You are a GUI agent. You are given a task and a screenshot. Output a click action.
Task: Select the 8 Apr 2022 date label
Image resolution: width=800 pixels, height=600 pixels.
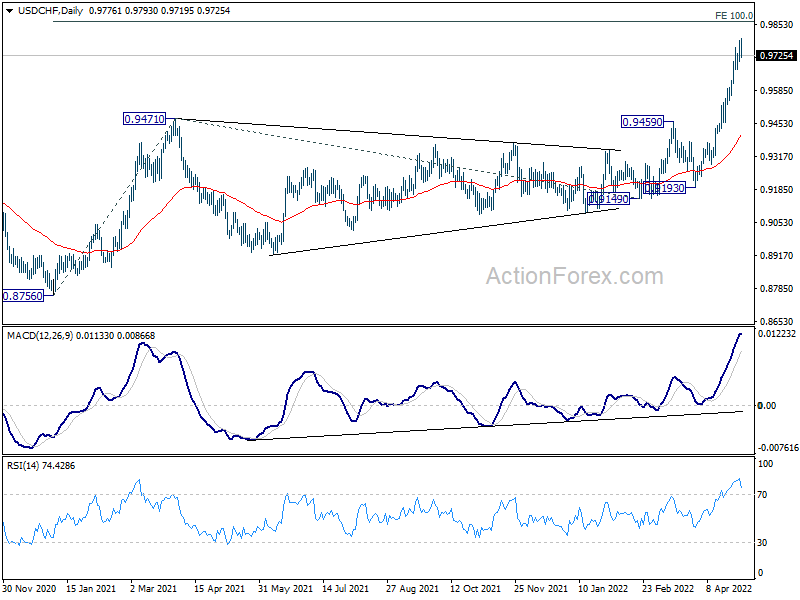coord(730,588)
